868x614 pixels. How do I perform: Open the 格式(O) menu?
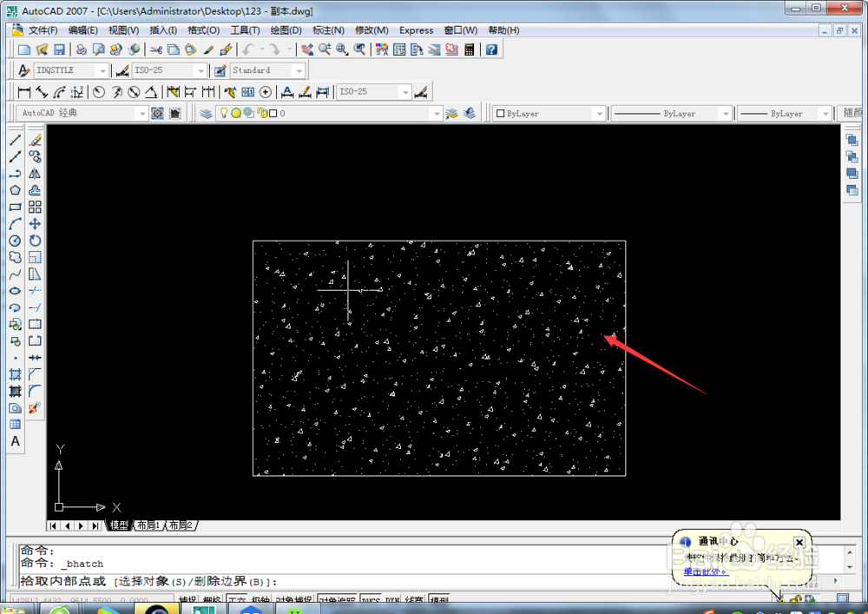pos(203,30)
